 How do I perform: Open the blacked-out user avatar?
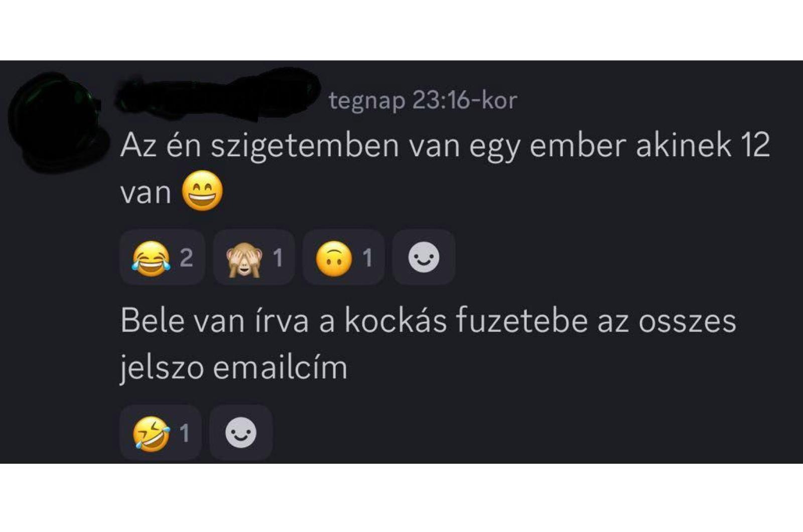click(56, 122)
